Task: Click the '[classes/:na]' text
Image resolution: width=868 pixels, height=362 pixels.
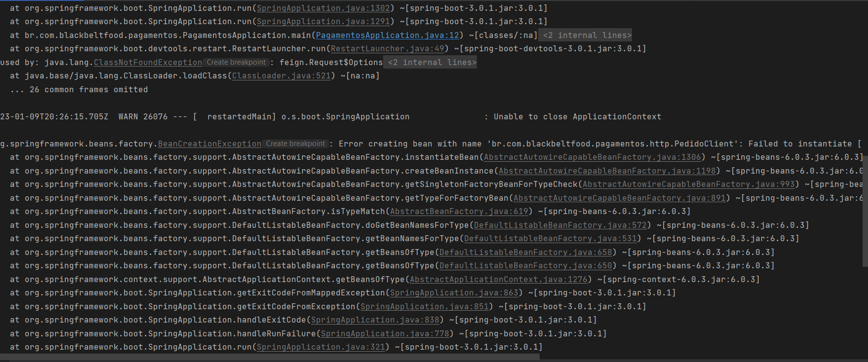Action: pyautogui.click(x=506, y=36)
